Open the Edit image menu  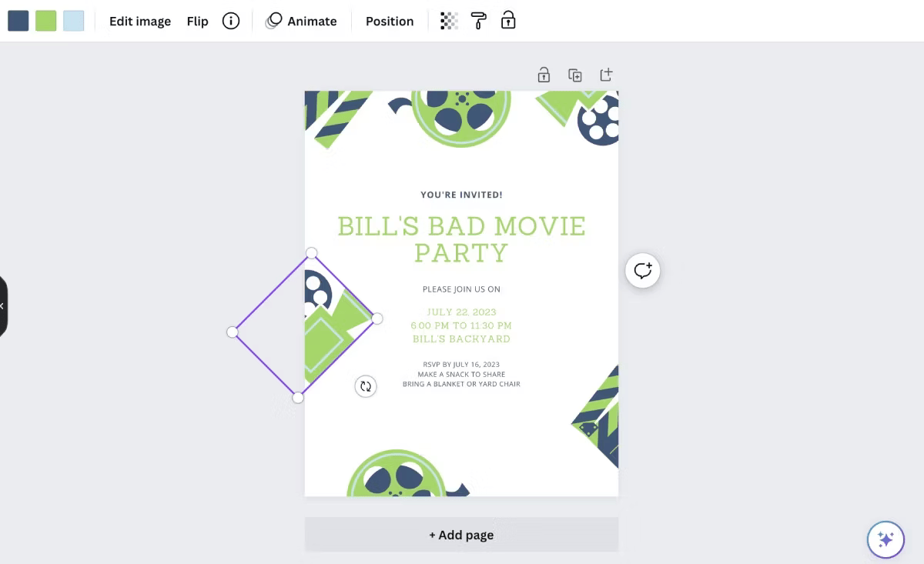point(139,21)
